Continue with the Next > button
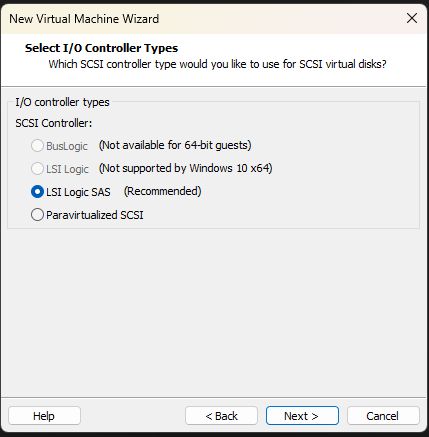This screenshot has width=429, height=437. click(302, 416)
